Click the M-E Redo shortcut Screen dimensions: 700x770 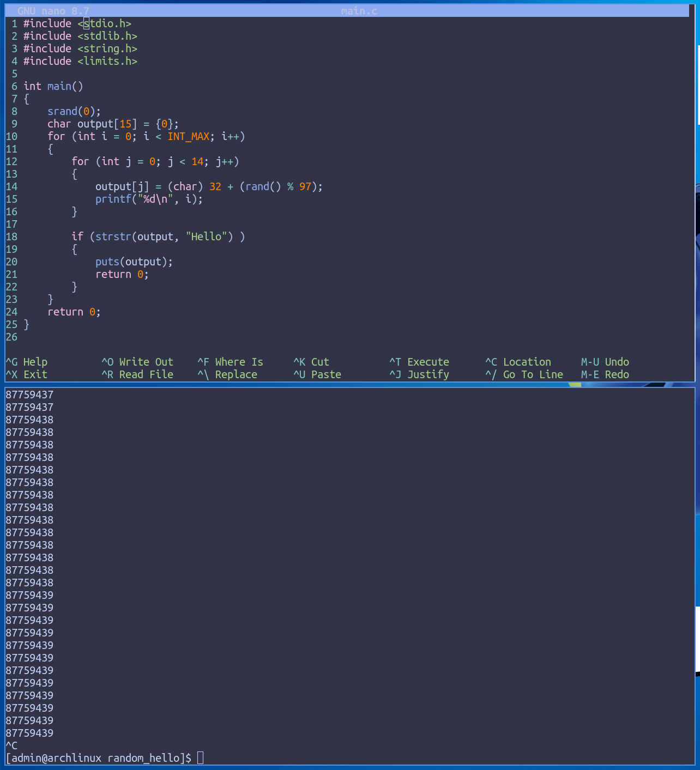[x=605, y=374]
